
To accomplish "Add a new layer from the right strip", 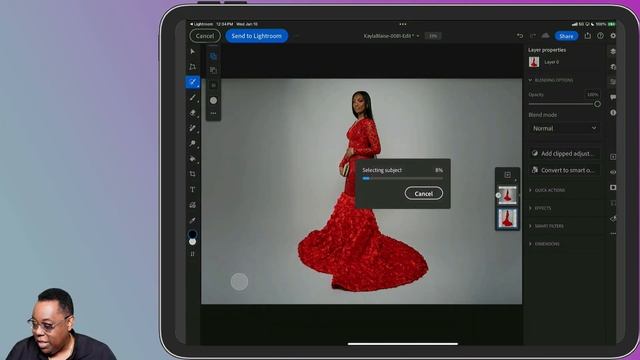I will coord(613,157).
